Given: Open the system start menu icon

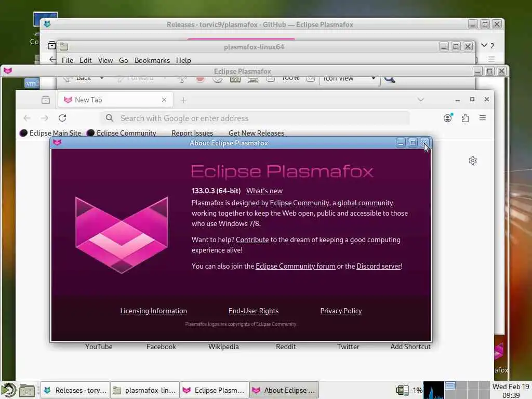Looking at the screenshot, I should [x=8, y=390].
